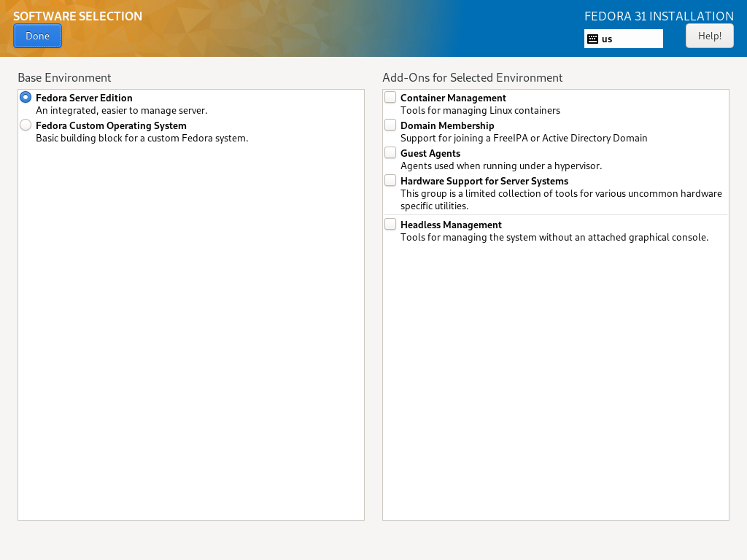Open the Help! button
The image size is (747, 560).
pos(709,36)
